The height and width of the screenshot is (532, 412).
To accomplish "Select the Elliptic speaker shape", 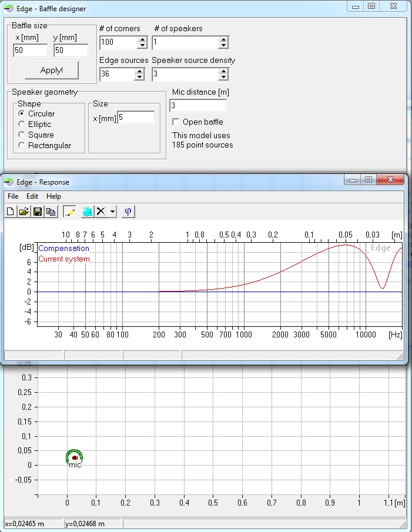I will [x=22, y=124].
